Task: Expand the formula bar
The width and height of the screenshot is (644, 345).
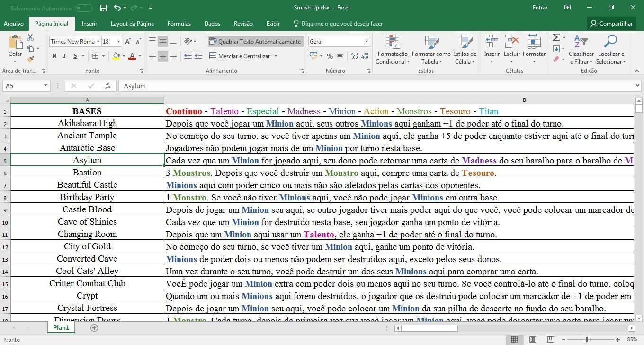Action: tap(637, 86)
